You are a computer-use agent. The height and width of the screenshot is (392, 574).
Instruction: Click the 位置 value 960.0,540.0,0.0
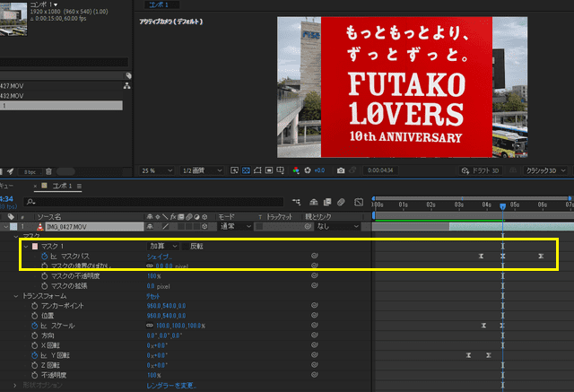click(x=166, y=316)
